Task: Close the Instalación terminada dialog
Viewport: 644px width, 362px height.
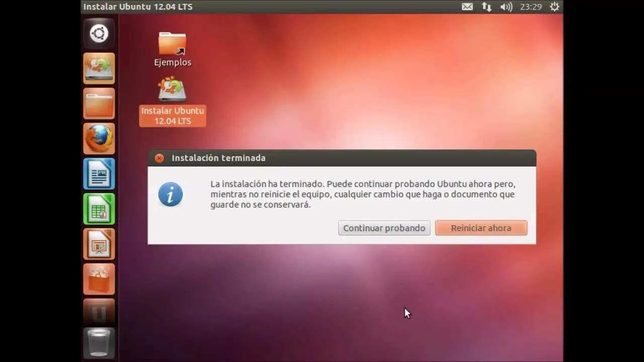Action: [159, 158]
